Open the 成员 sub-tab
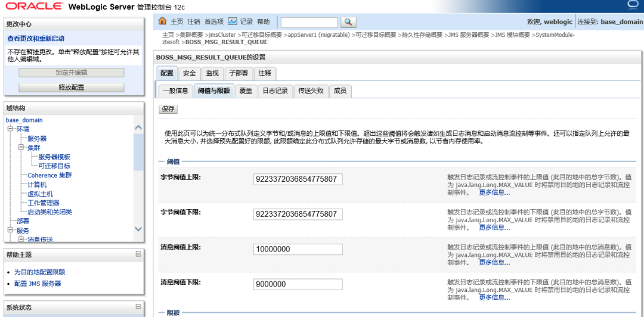The height and width of the screenshot is (317, 644). point(340,91)
